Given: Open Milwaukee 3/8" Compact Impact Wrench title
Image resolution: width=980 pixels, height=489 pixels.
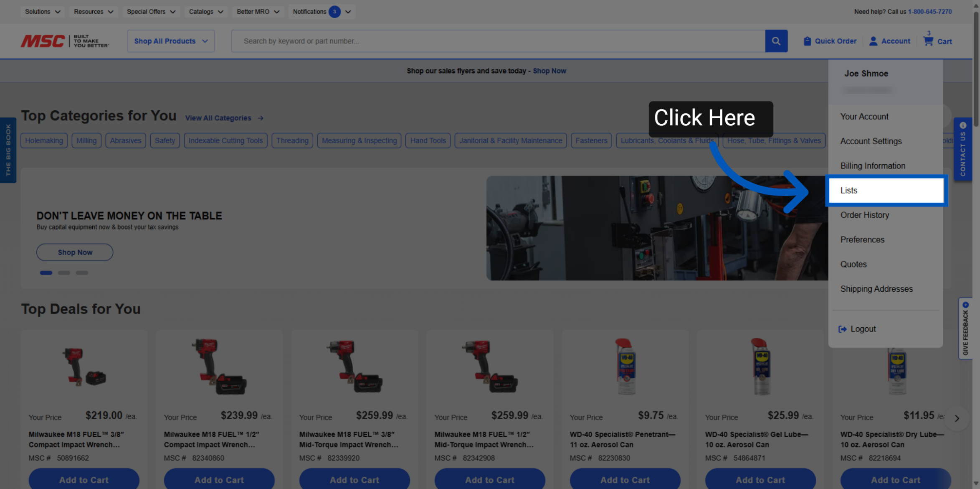Looking at the screenshot, I should coord(76,440).
